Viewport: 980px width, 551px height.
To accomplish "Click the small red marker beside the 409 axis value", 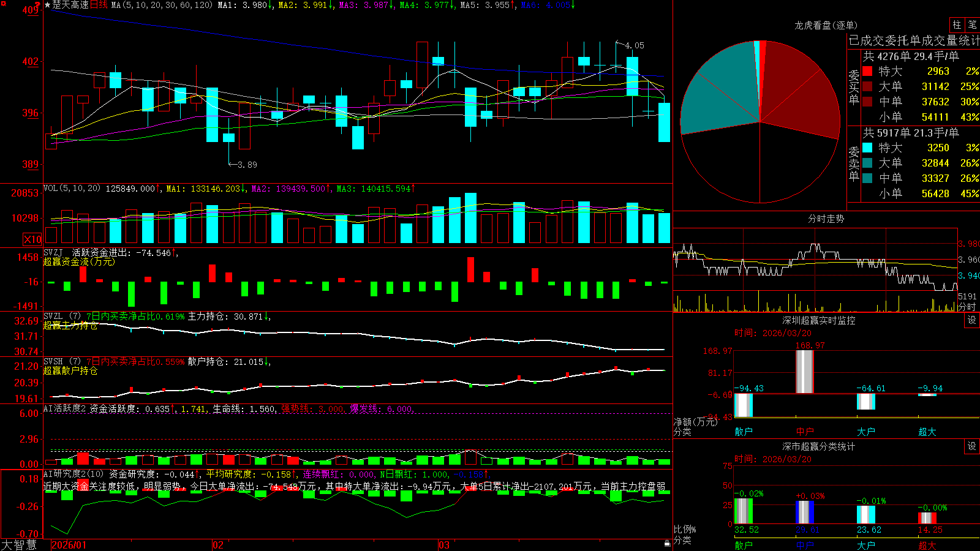I will [x=37, y=6].
